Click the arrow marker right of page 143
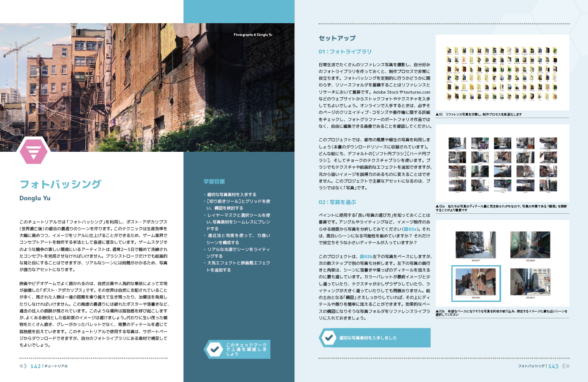The image size is (588, 382). click(565, 366)
